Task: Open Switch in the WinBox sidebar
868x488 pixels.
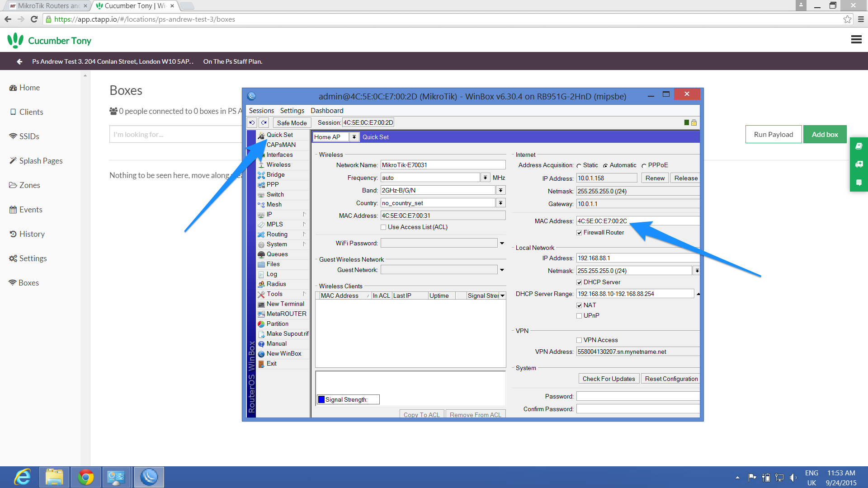Action: pos(275,194)
